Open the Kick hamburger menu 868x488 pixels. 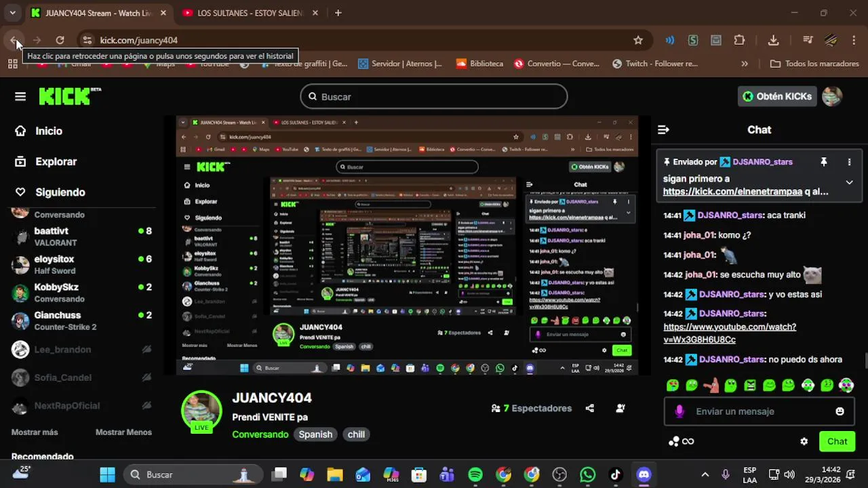pos(20,97)
